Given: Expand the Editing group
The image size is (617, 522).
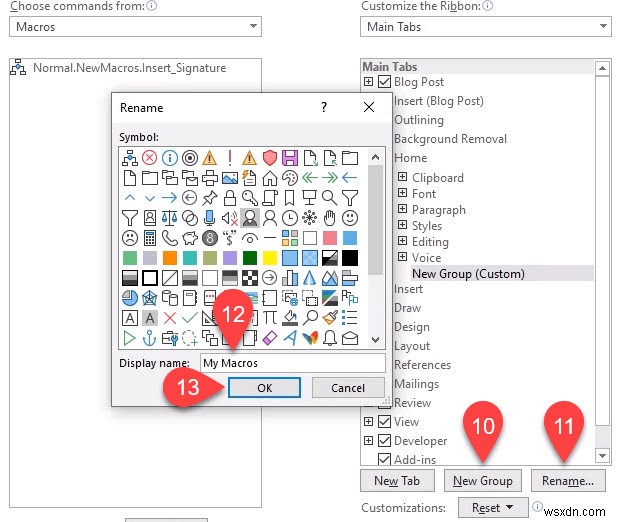Looking at the screenshot, I should (402, 241).
